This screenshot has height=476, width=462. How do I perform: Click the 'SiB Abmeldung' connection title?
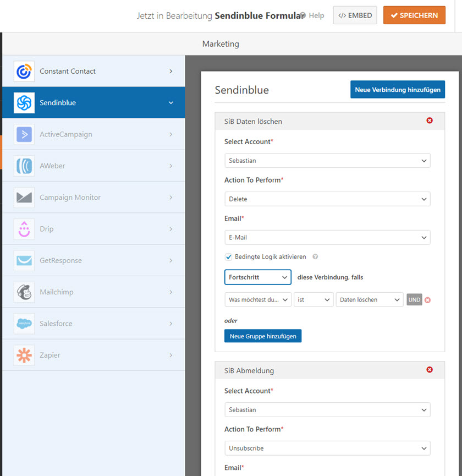[x=249, y=371]
